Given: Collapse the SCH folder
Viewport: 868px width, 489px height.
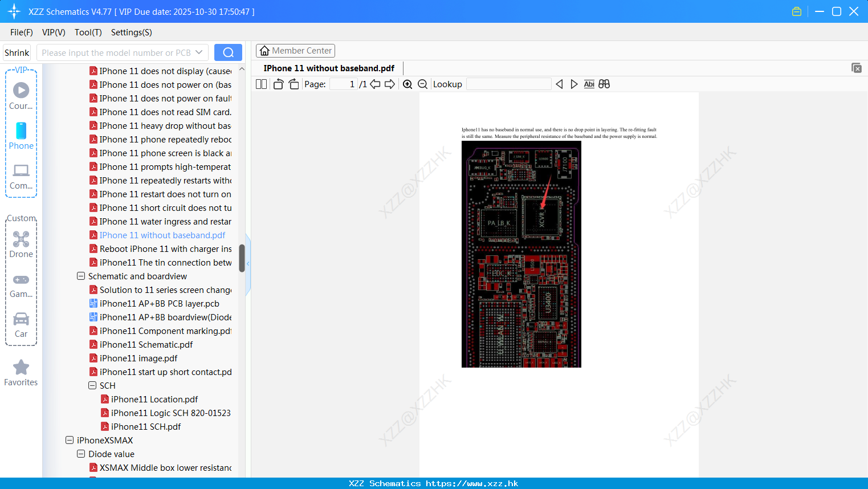Looking at the screenshot, I should click(92, 385).
